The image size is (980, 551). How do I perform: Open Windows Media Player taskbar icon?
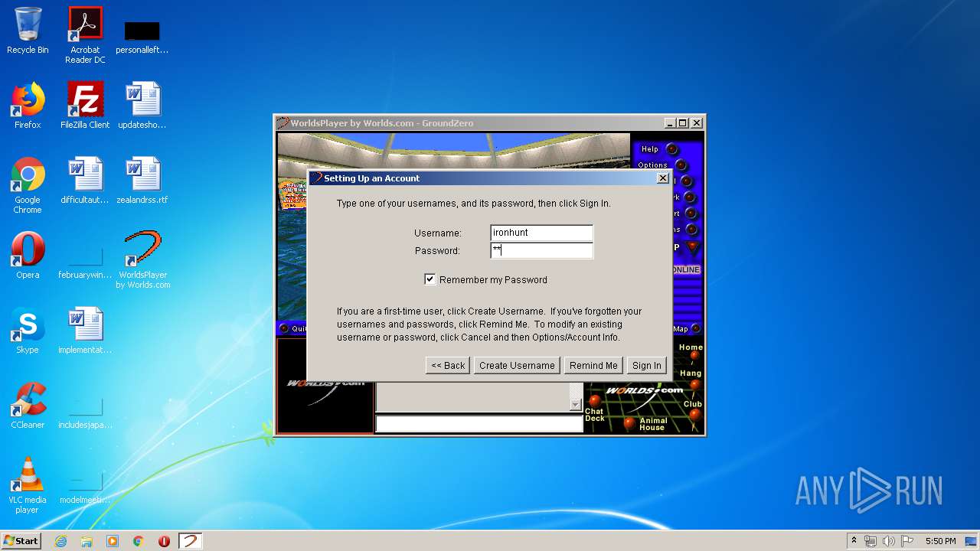113,541
